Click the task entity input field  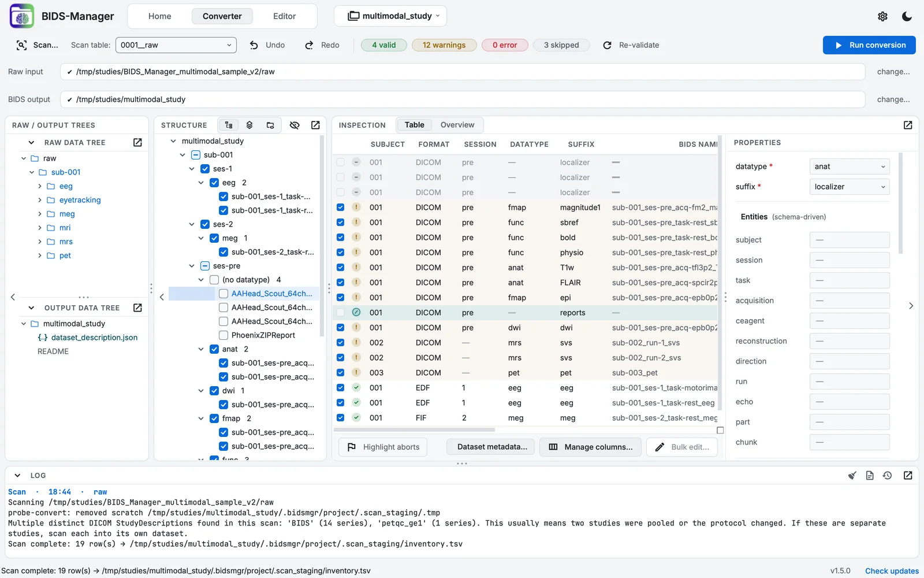[x=850, y=280]
